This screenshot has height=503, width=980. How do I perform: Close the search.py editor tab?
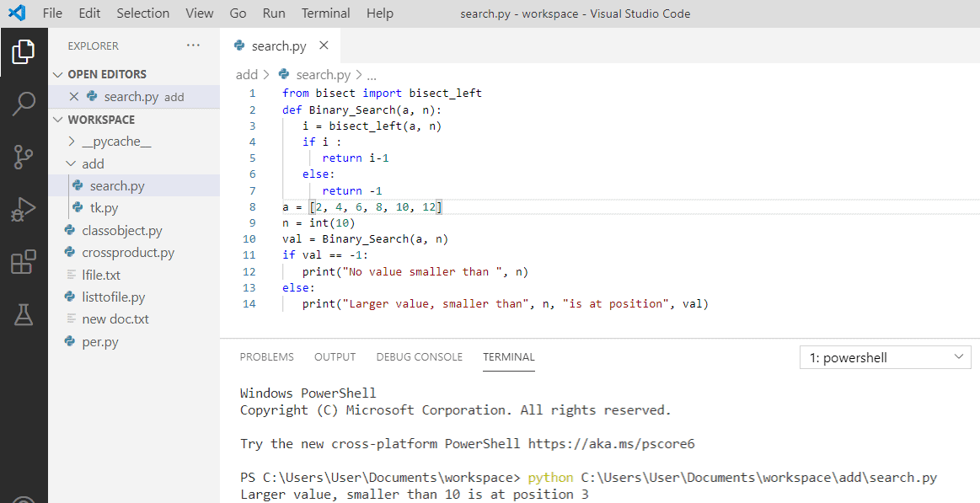[324, 45]
